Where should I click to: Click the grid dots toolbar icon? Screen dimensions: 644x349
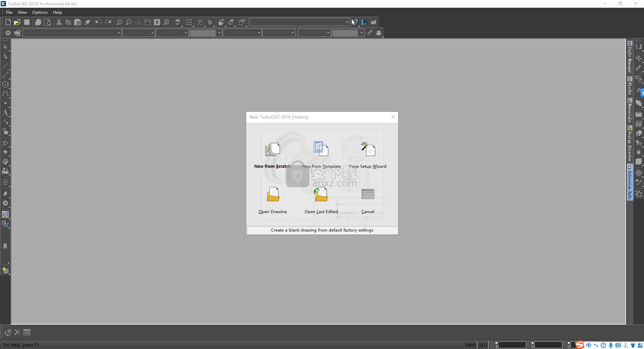189,22
